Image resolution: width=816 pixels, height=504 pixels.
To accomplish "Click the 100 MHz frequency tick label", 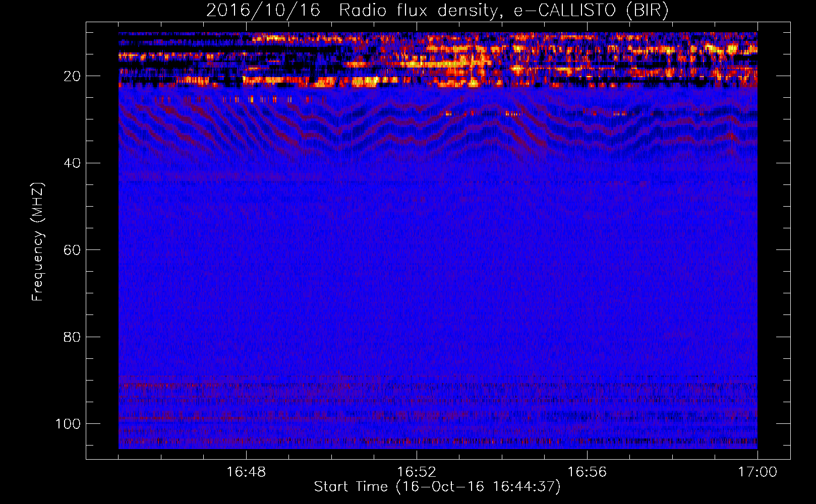I will (x=68, y=424).
